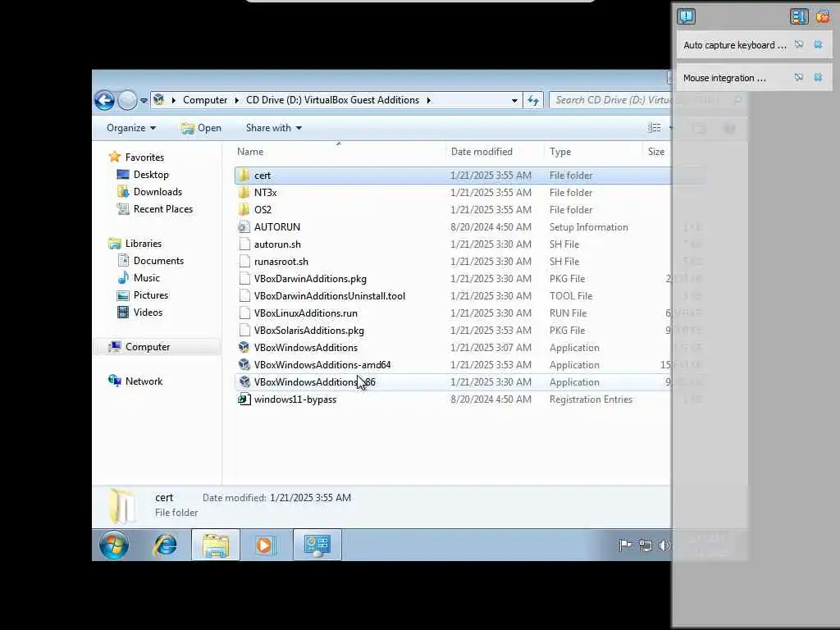This screenshot has height=630, width=840.
Task: Click the VirtualBox notification center speech-bubble icon
Action: (x=687, y=16)
